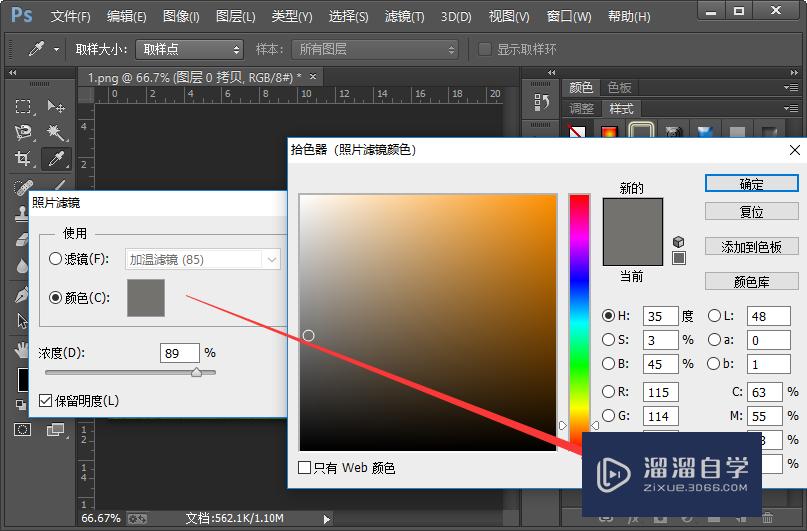Image resolution: width=807 pixels, height=531 pixels.
Task: Collapse the toolbox with double-arrow
Action: tap(12, 73)
